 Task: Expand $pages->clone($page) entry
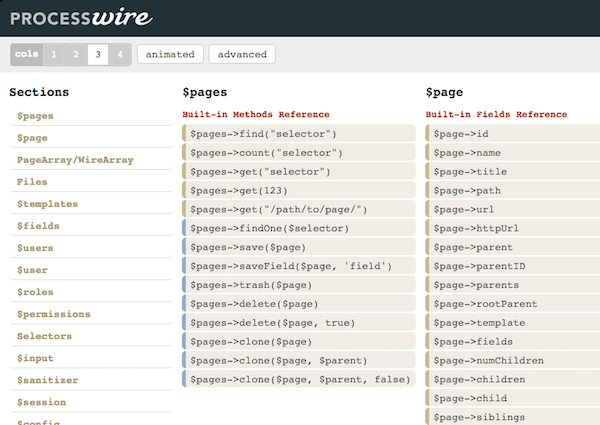coord(299,342)
